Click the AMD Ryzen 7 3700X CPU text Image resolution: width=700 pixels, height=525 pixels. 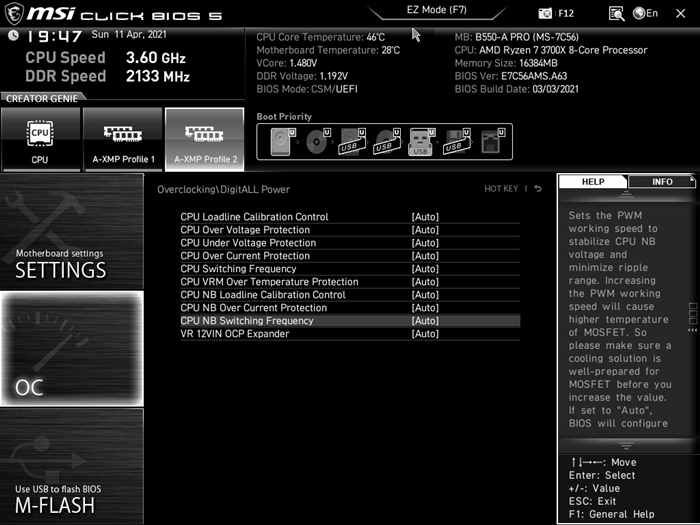[x=551, y=50]
